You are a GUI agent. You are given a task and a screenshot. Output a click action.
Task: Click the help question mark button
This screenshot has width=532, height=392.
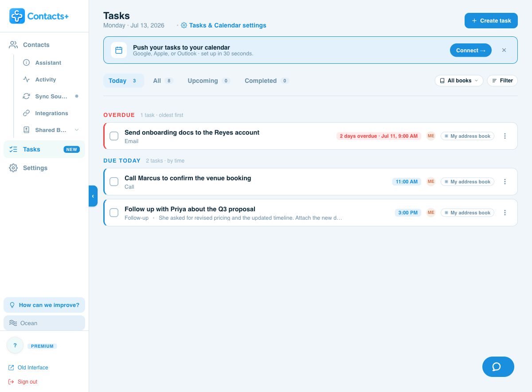[15, 345]
